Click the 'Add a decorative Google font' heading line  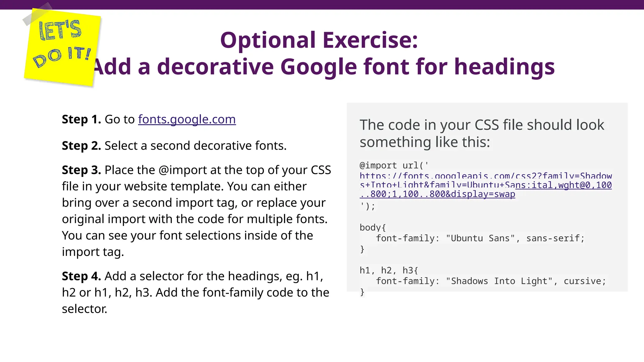point(324,67)
